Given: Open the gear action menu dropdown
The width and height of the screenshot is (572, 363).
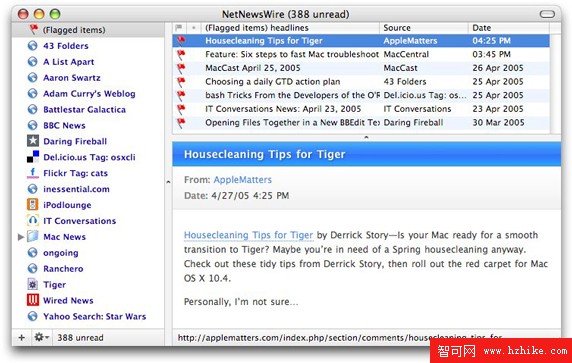Looking at the screenshot, I should point(42,337).
